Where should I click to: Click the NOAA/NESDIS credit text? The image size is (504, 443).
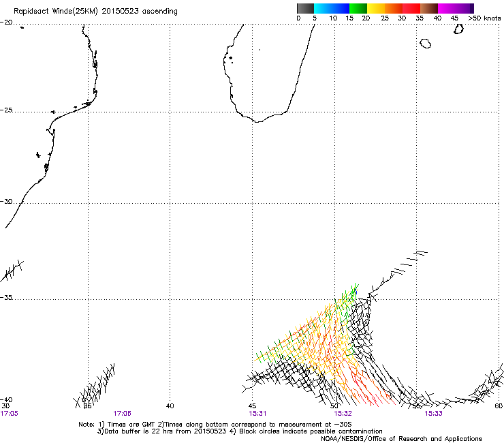coord(401,439)
